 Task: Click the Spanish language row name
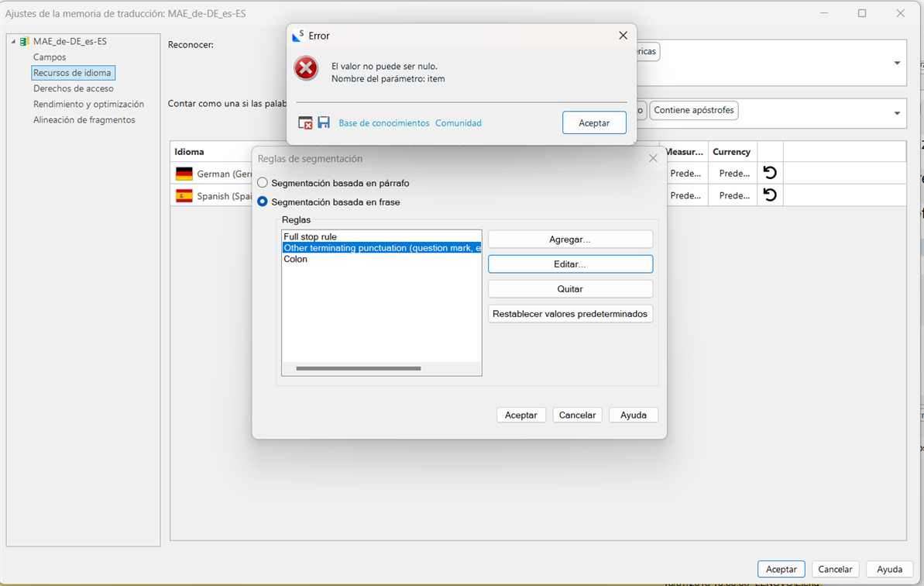224,196
